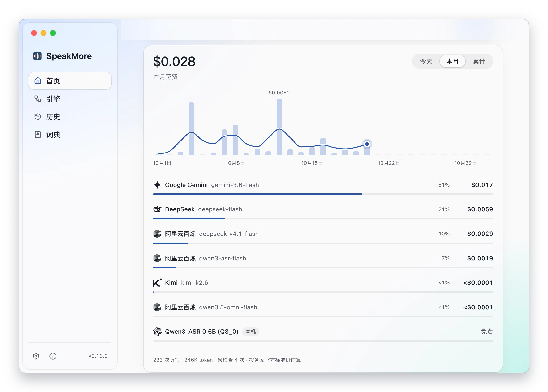Click the engine icon beside 引擎
This screenshot has width=548, height=392.
point(38,98)
